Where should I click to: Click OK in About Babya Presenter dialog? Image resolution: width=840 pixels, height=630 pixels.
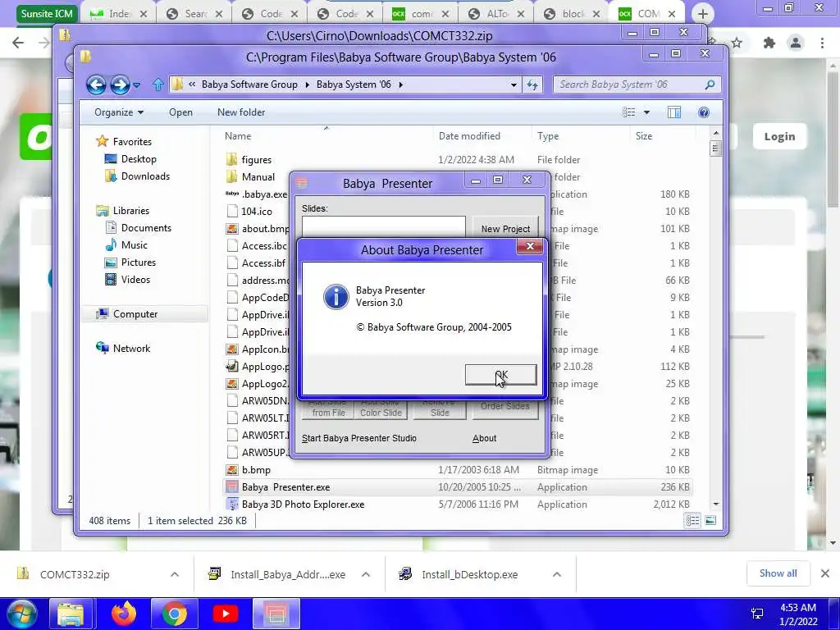coord(501,374)
